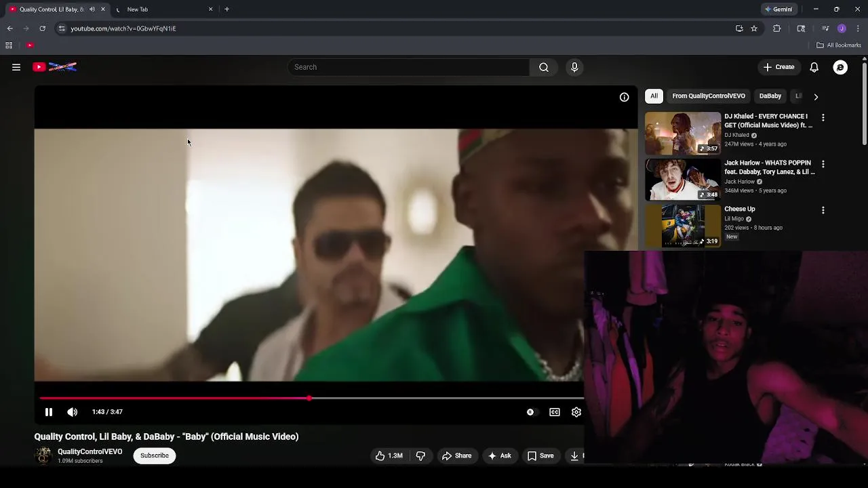Click the Lil Migo channel name
This screenshot has width=868, height=488.
[734, 219]
